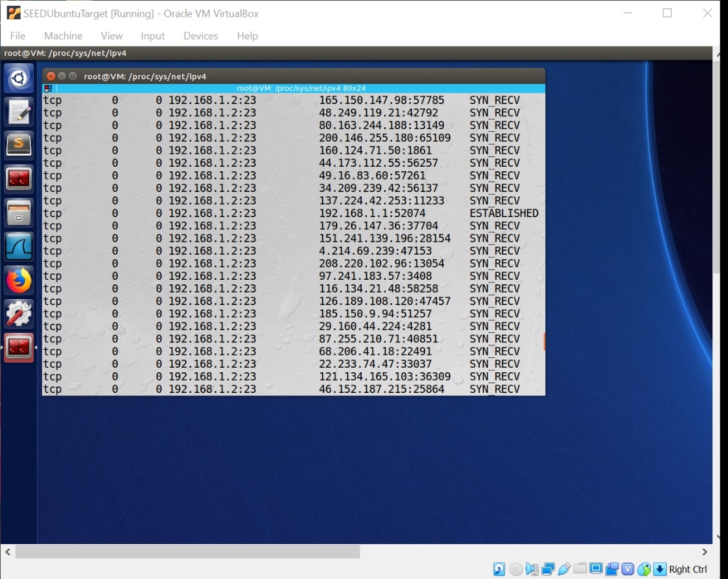Click the 'root@VM: /proc/sys/net/ipv4 80x24' tab strip
The image size is (728, 579).
pyautogui.click(x=294, y=89)
